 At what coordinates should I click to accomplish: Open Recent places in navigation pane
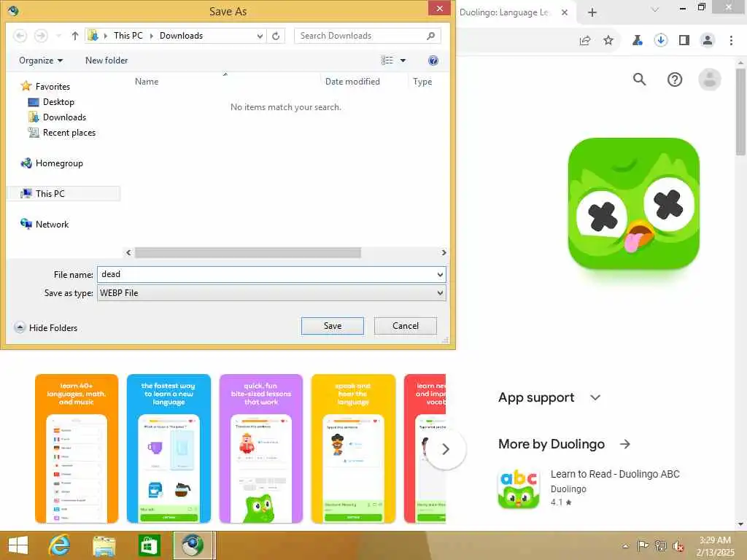pyautogui.click(x=69, y=133)
